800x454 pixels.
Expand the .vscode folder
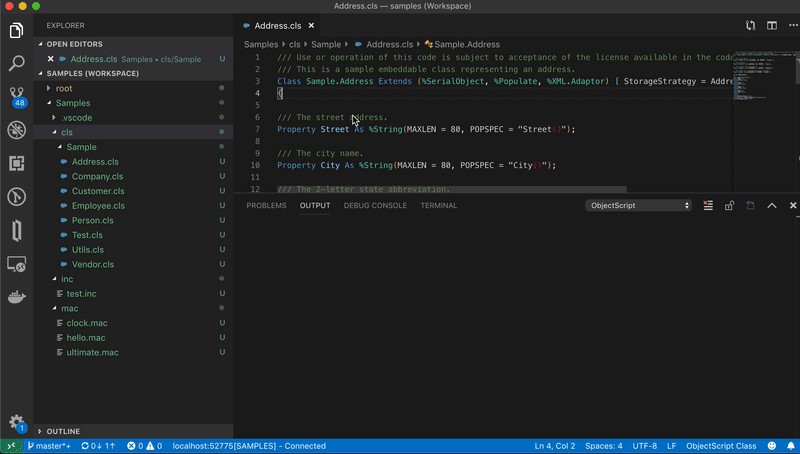tap(75, 118)
